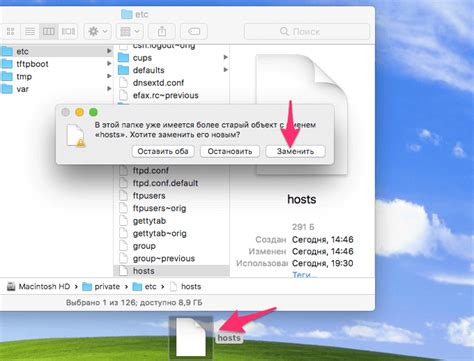Click the Остановить button
Screen dimensions: 474x361
230,151
